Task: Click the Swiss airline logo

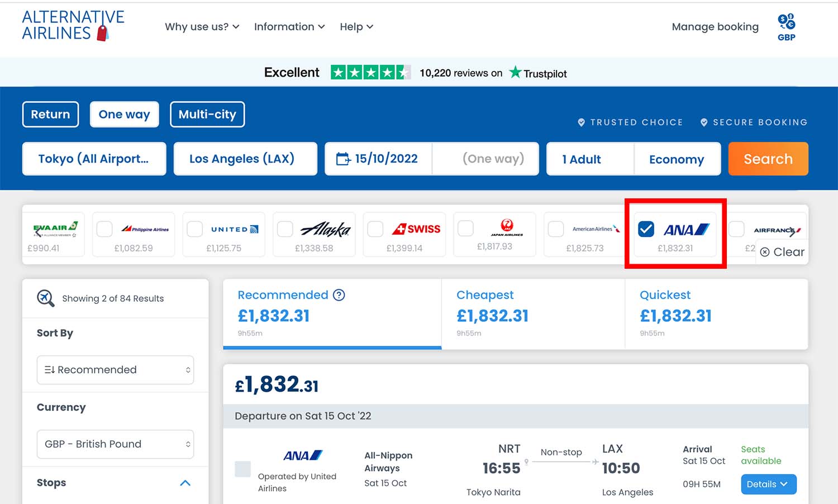Action: (416, 229)
